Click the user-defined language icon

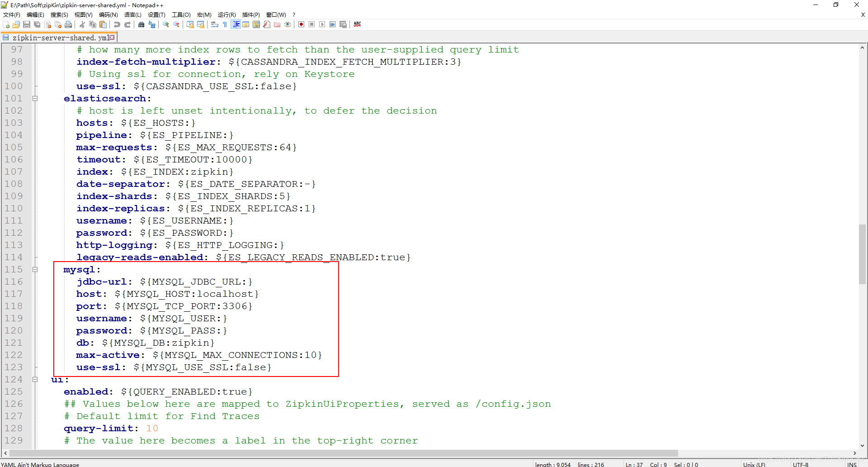coord(246,24)
